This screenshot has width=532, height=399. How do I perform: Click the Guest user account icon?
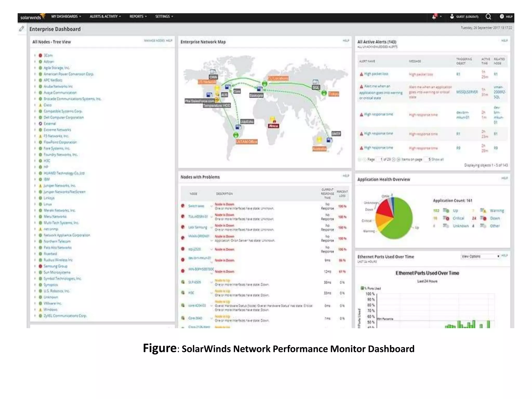click(452, 16)
